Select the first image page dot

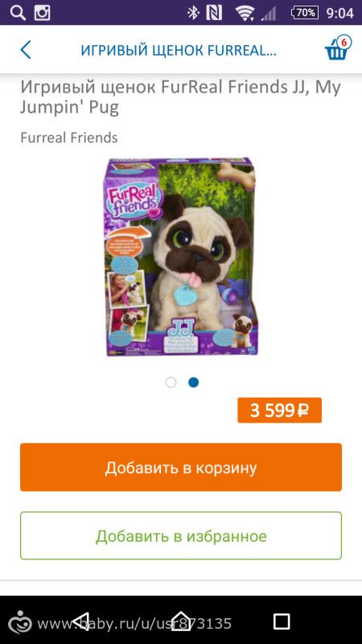tap(171, 382)
